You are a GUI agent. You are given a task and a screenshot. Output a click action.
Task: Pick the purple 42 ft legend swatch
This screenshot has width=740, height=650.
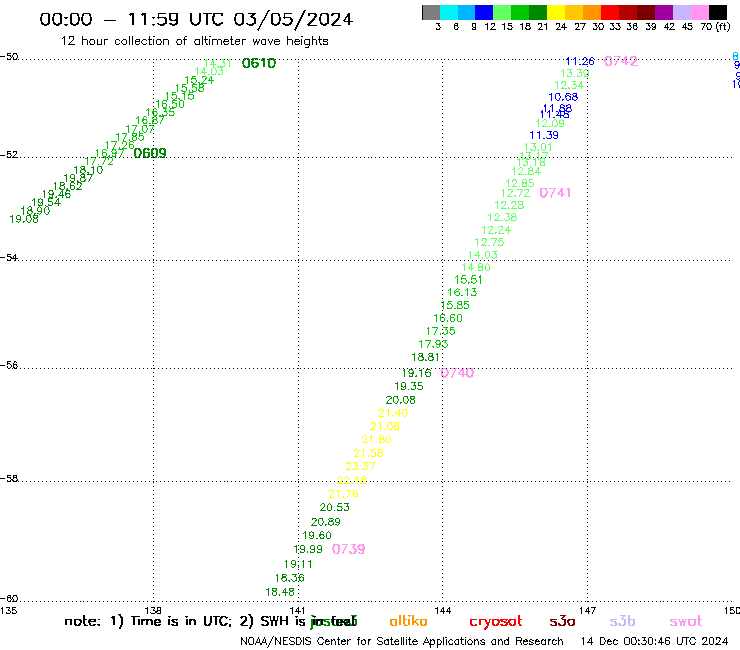(x=664, y=12)
